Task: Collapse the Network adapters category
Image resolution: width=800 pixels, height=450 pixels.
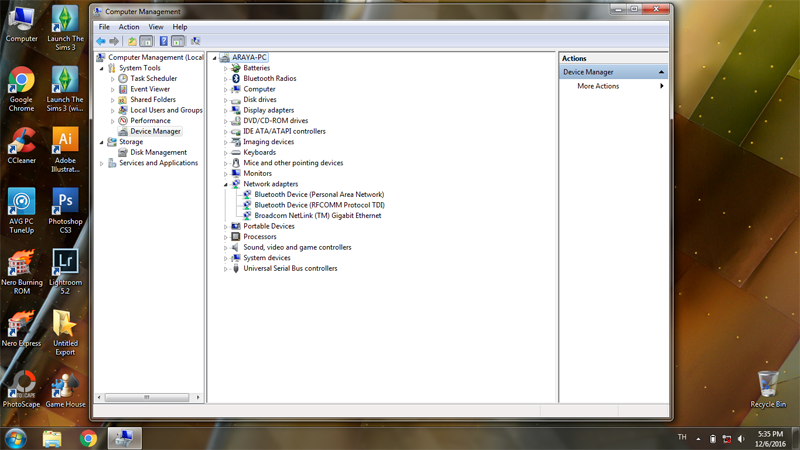Action: coord(226,185)
